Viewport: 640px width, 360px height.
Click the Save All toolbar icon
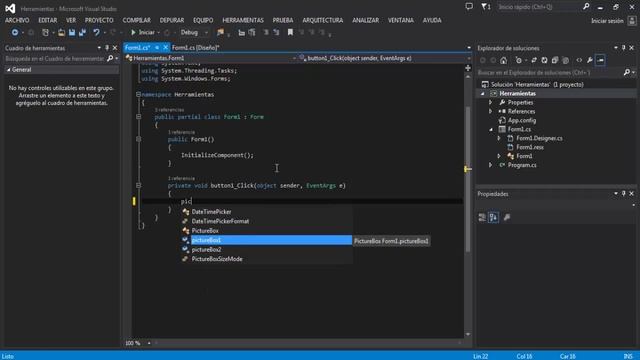click(x=82, y=33)
